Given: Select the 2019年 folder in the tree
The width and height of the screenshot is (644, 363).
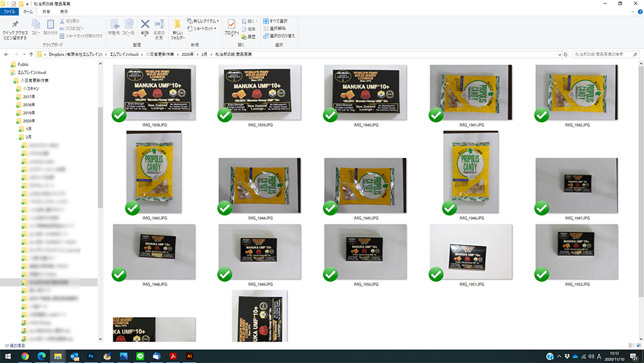Looking at the screenshot, I should point(29,113).
